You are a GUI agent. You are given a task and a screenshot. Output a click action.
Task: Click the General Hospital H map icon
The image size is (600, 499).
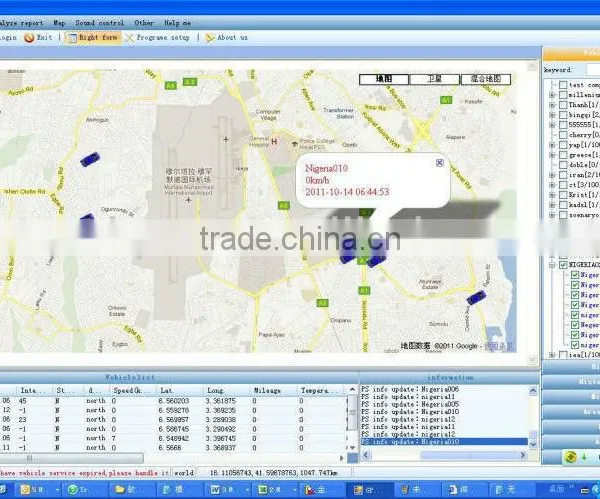point(274,142)
